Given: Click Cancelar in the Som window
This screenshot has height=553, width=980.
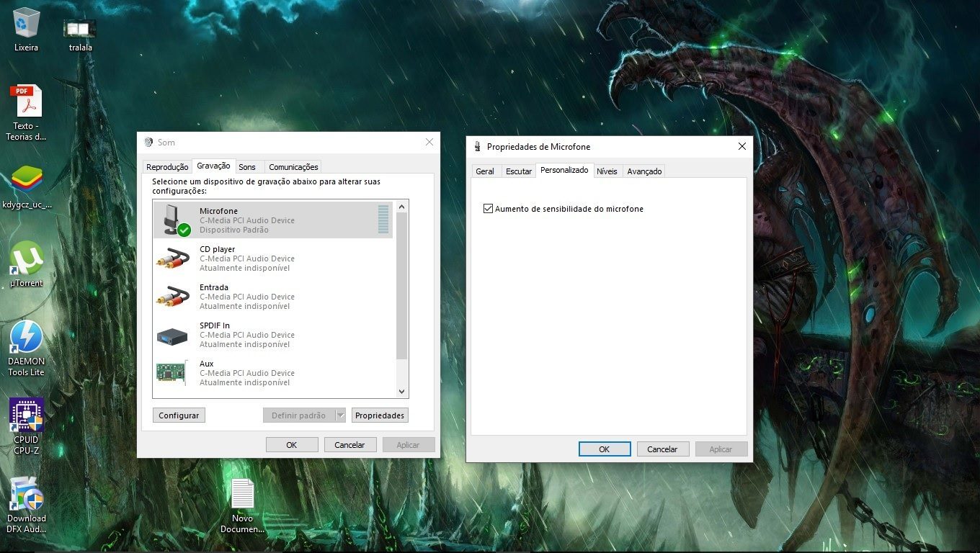Looking at the screenshot, I should (349, 445).
